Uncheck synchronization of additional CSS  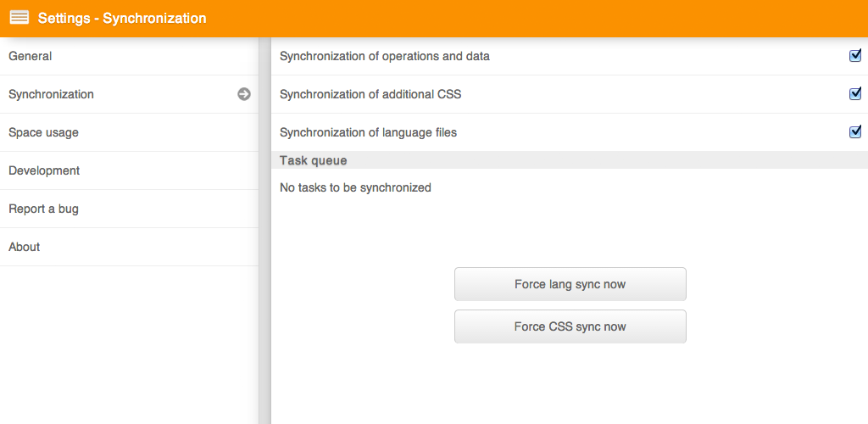pos(855,93)
